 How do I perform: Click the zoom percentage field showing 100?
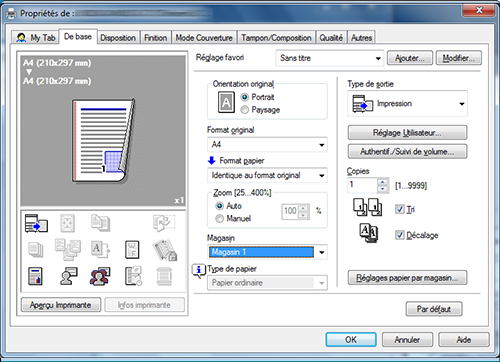pos(291,211)
